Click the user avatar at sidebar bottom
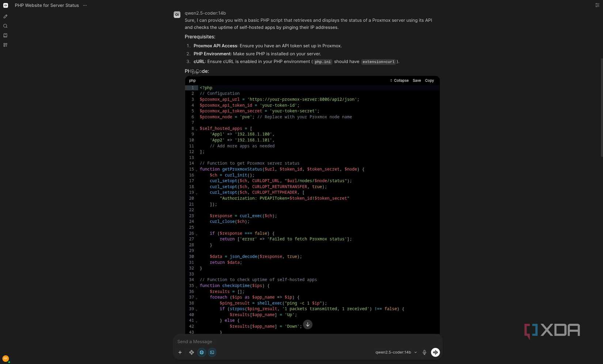Image resolution: width=603 pixels, height=364 pixels. pyautogui.click(x=5, y=359)
